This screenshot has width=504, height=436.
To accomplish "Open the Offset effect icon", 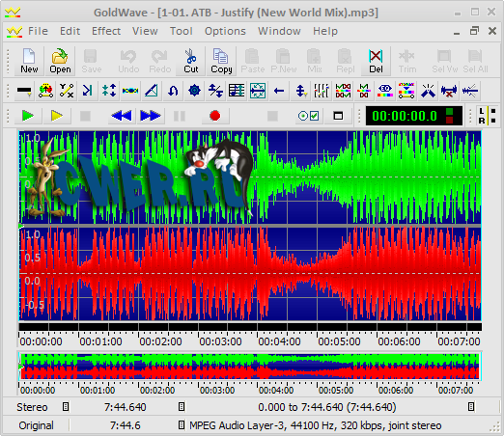I will pyautogui.click(x=215, y=91).
